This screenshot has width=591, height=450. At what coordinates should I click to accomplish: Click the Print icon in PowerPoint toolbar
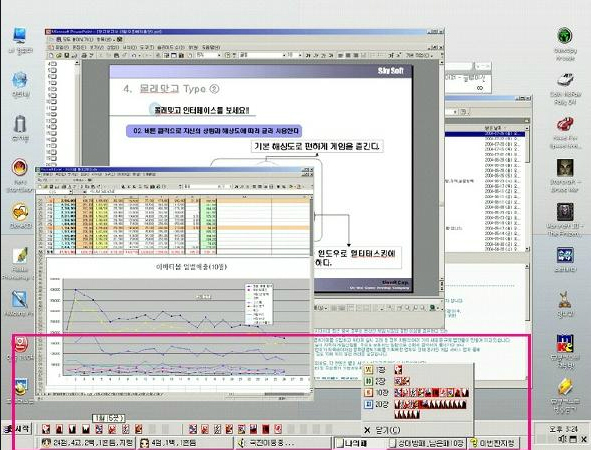coord(85,55)
